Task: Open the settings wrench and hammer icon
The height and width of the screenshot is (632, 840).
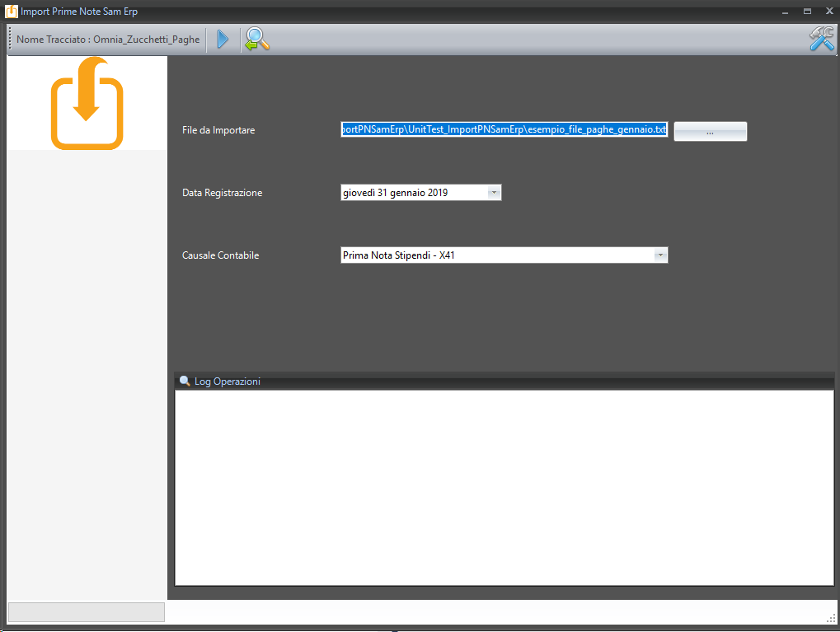Action: pos(821,39)
